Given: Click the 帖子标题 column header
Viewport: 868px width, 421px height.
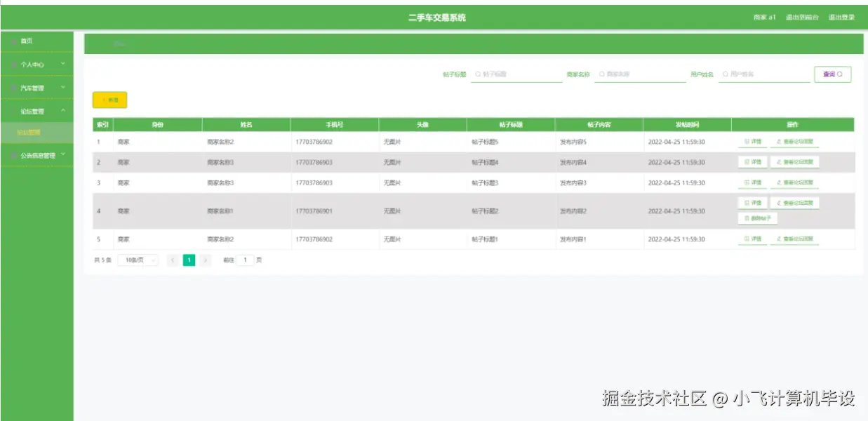Looking at the screenshot, I should click(x=511, y=125).
